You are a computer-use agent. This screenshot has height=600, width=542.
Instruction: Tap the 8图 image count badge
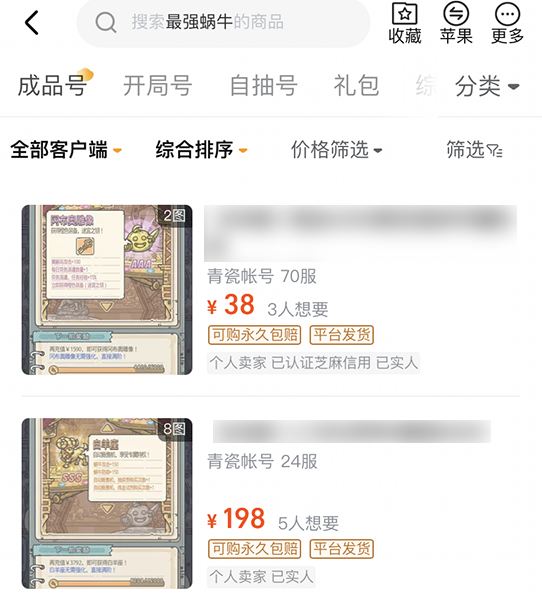tap(175, 429)
